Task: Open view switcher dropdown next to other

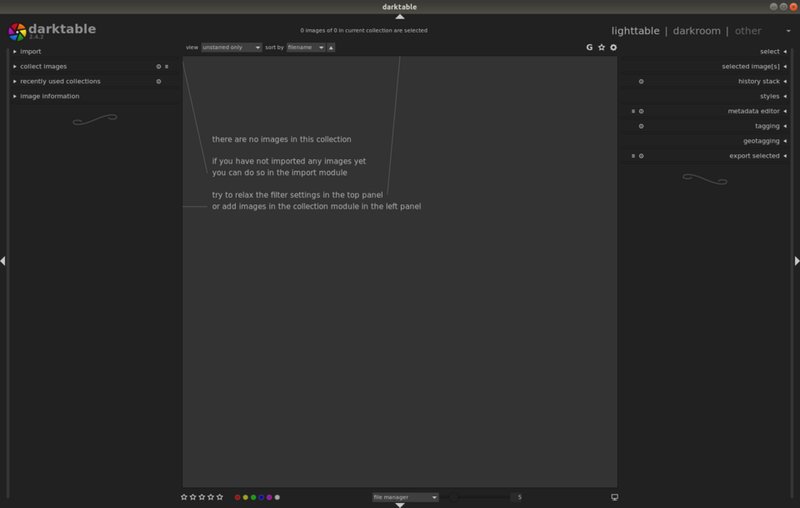Action: click(x=788, y=31)
